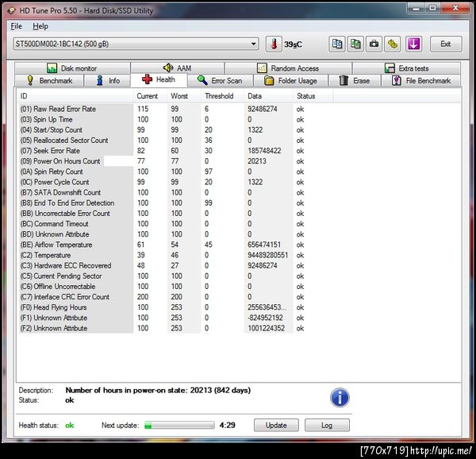Screen dimensions: 476x459
Task: Click the second green copy icon
Action: tap(355, 44)
